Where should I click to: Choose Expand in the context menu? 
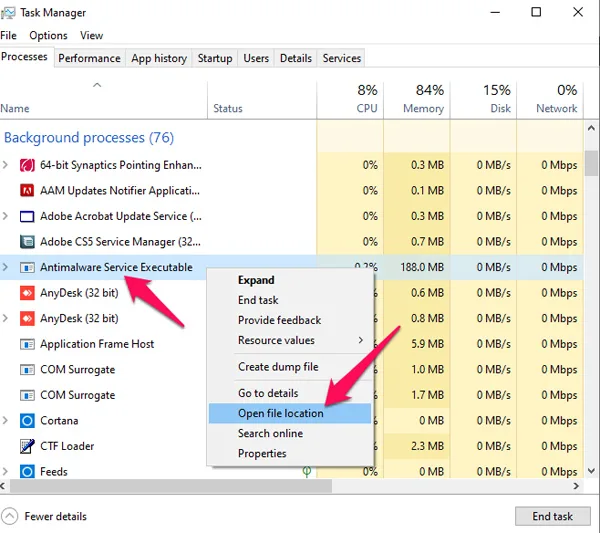(290, 280)
